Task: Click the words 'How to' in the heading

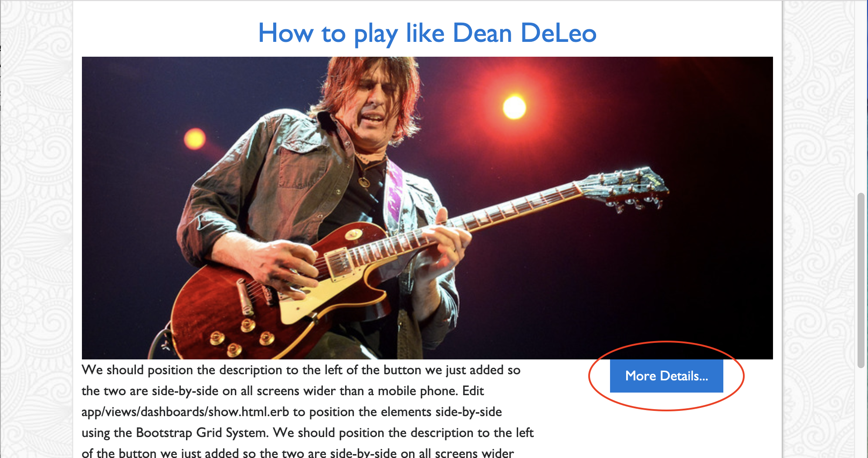Action: coord(302,33)
